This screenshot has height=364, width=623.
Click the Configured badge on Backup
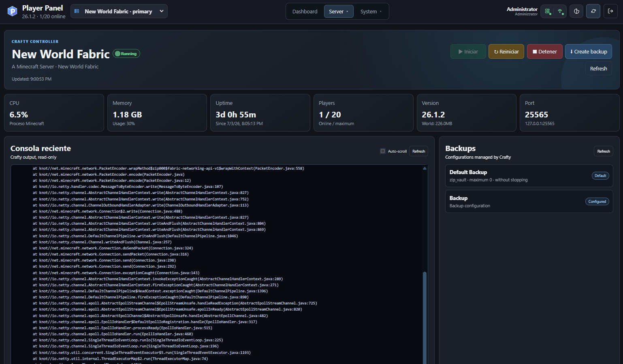coord(597,202)
